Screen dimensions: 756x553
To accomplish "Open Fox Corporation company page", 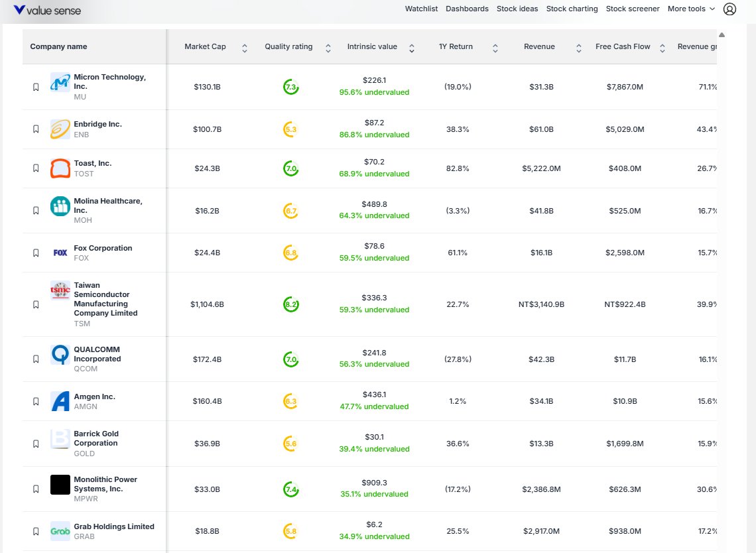I will click(x=103, y=248).
